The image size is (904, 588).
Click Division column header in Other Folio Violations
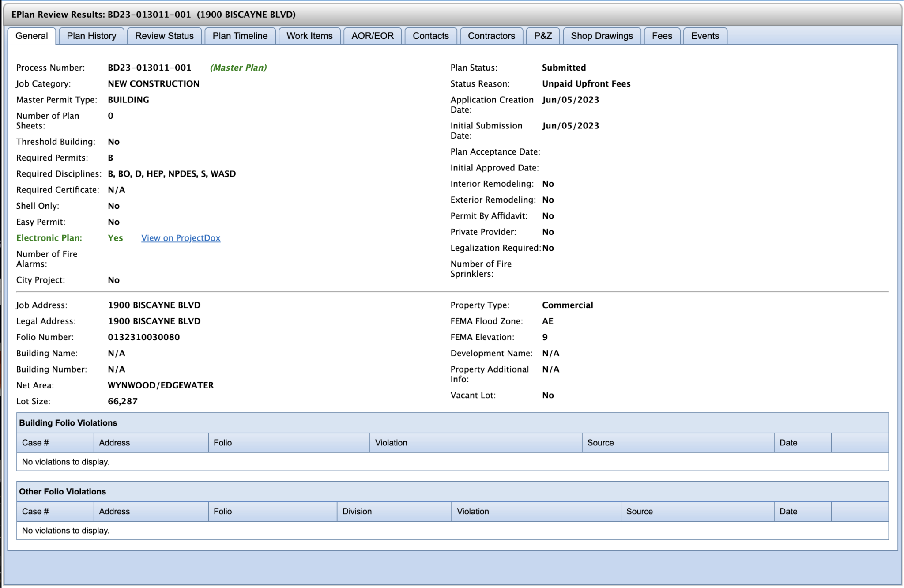point(357,512)
